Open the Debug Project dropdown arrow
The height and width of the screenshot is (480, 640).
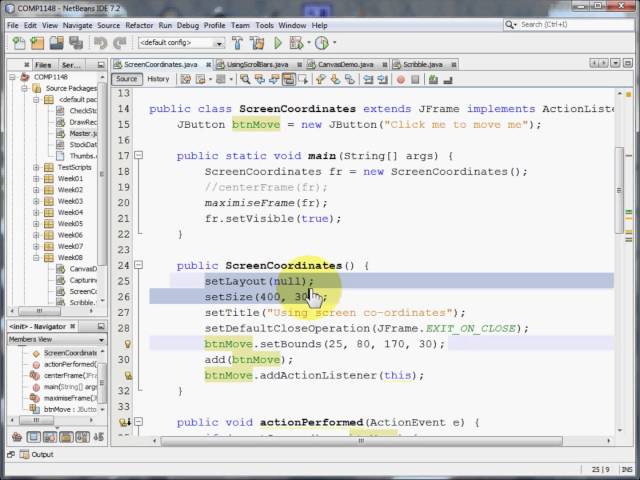[309, 42]
